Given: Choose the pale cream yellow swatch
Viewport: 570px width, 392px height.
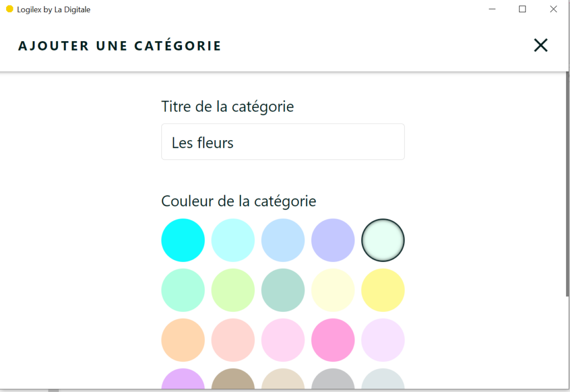Looking at the screenshot, I should (333, 290).
